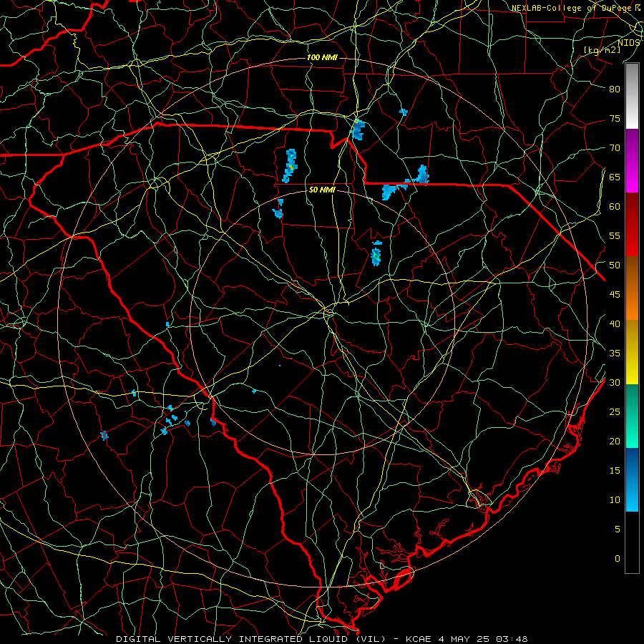Image resolution: width=644 pixels, height=644 pixels.
Task: Click the "DIGITAL VERTICALLY INTEGRATED LIQUID (VIL)" title
Action: (x=251, y=639)
